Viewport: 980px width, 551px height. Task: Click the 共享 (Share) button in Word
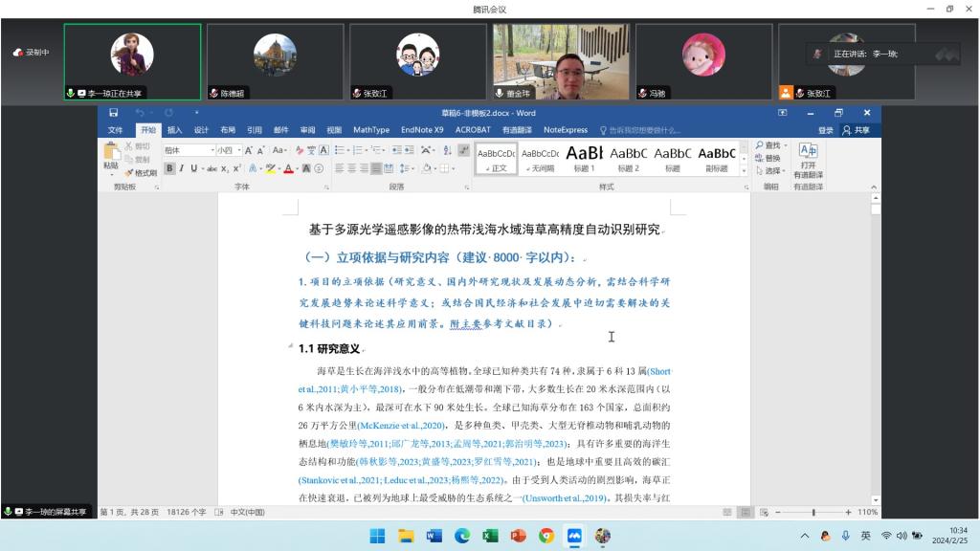pyautogui.click(x=857, y=130)
